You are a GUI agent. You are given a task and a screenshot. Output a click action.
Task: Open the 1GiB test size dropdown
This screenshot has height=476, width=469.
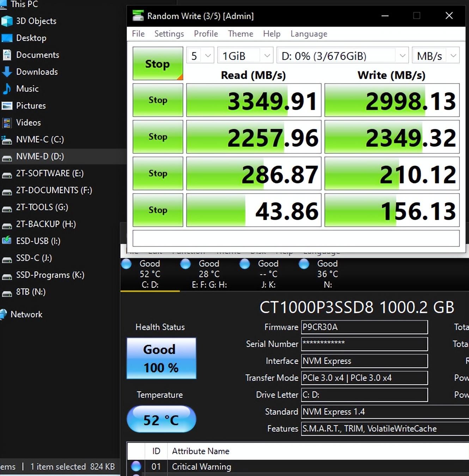pyautogui.click(x=245, y=56)
